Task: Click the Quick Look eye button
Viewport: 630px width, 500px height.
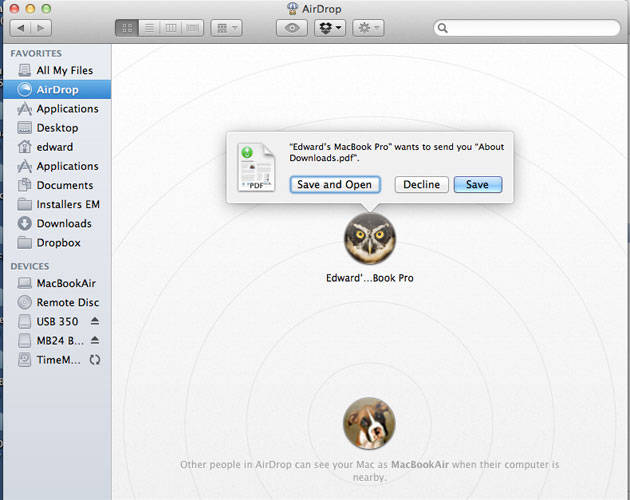Action: pos(292,28)
